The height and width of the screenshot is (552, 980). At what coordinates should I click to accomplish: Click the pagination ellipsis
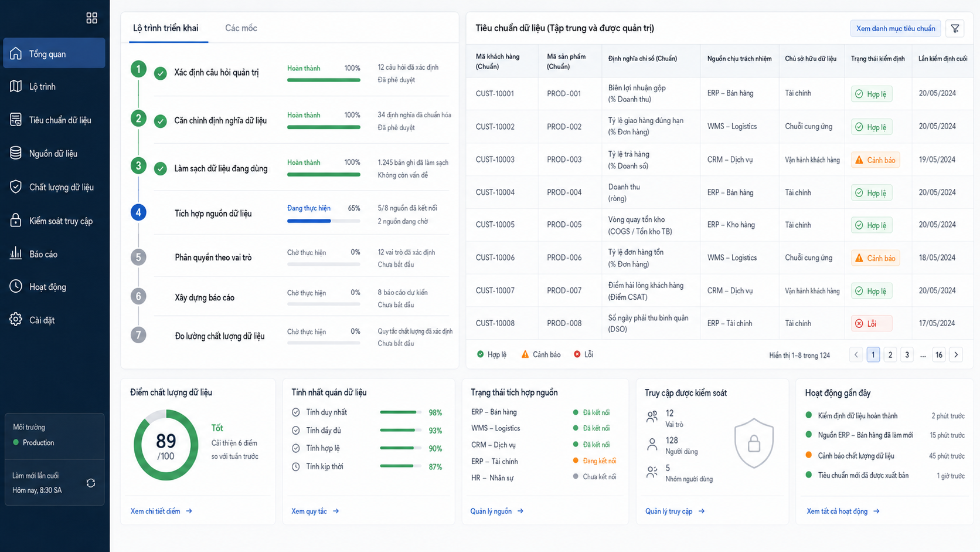[923, 355]
